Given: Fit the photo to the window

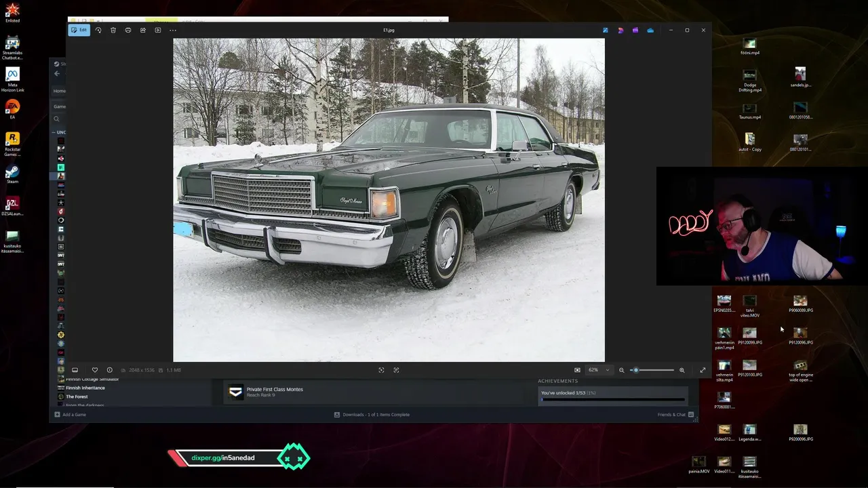Looking at the screenshot, I should (x=577, y=370).
